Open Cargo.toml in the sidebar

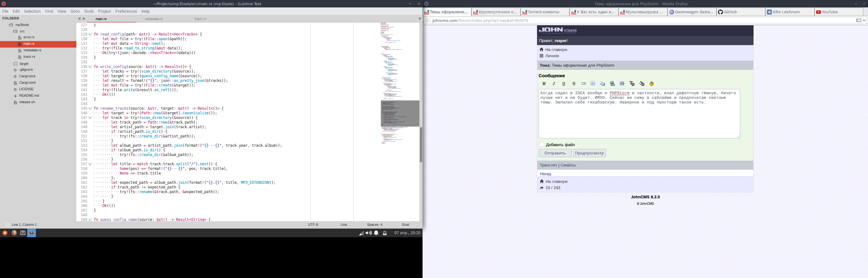coord(27,83)
